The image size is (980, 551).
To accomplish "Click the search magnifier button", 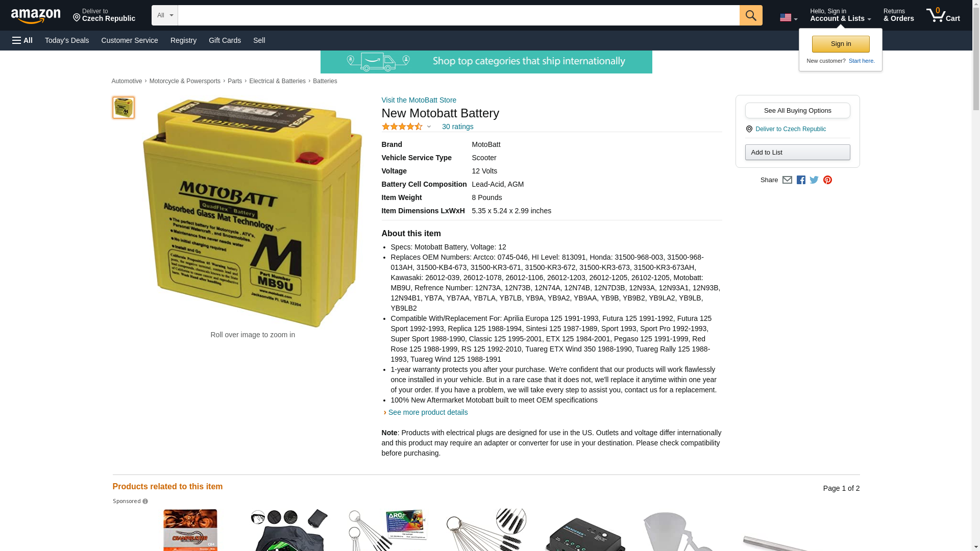I will [750, 15].
